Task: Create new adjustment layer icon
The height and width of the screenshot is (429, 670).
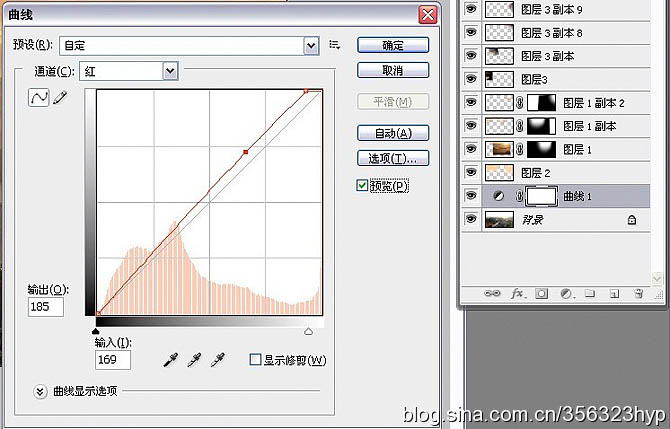Action: 566,294
